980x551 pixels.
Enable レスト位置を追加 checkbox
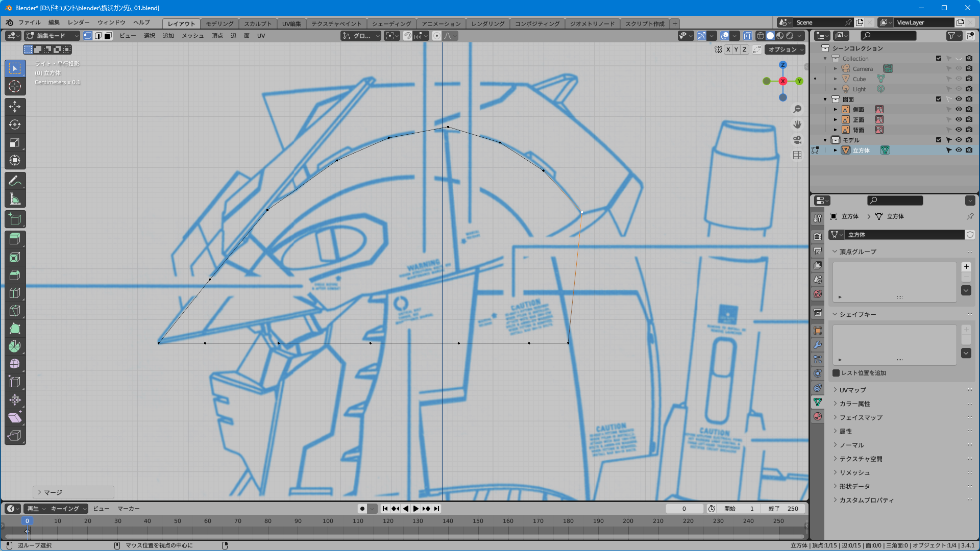tap(836, 373)
